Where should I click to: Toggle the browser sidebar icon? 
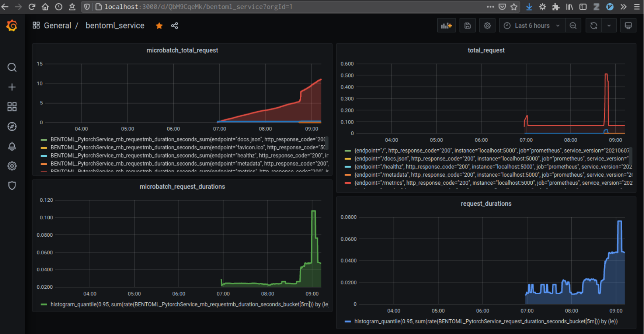[x=583, y=7]
